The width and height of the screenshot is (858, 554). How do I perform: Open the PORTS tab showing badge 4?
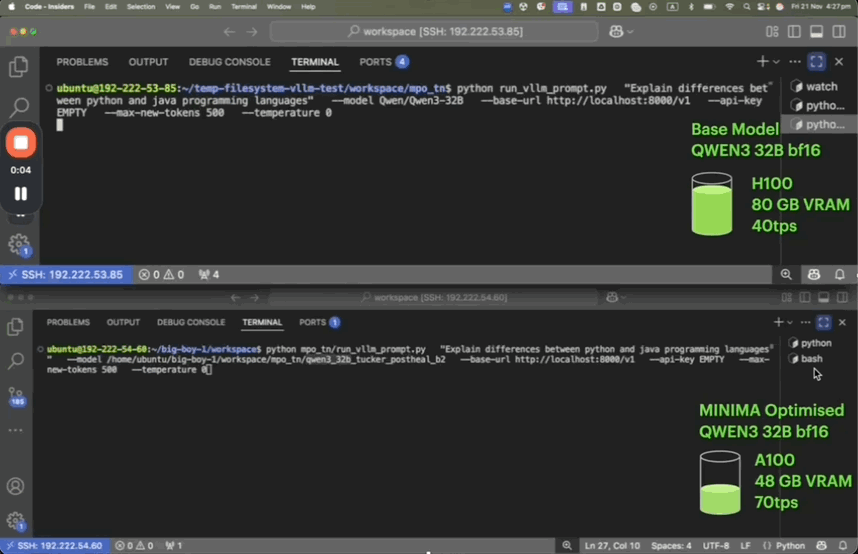384,62
